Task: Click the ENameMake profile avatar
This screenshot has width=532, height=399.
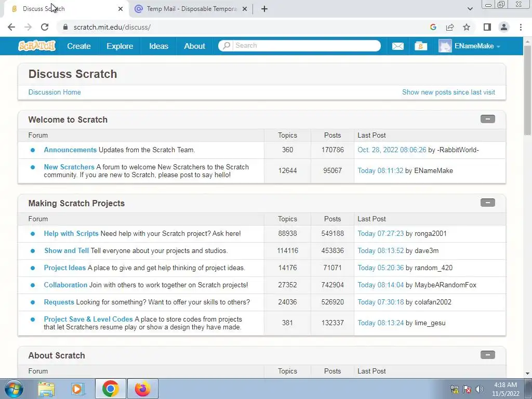Action: 445,46
